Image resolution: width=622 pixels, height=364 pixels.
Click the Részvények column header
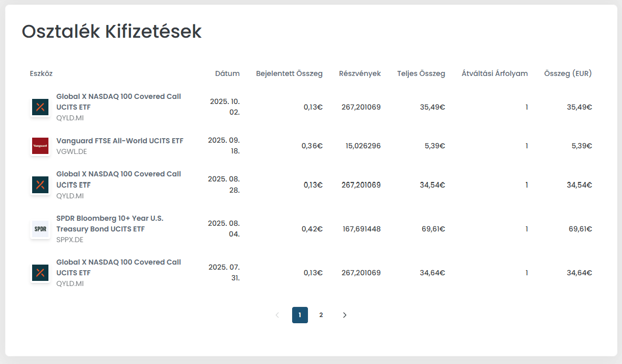360,73
